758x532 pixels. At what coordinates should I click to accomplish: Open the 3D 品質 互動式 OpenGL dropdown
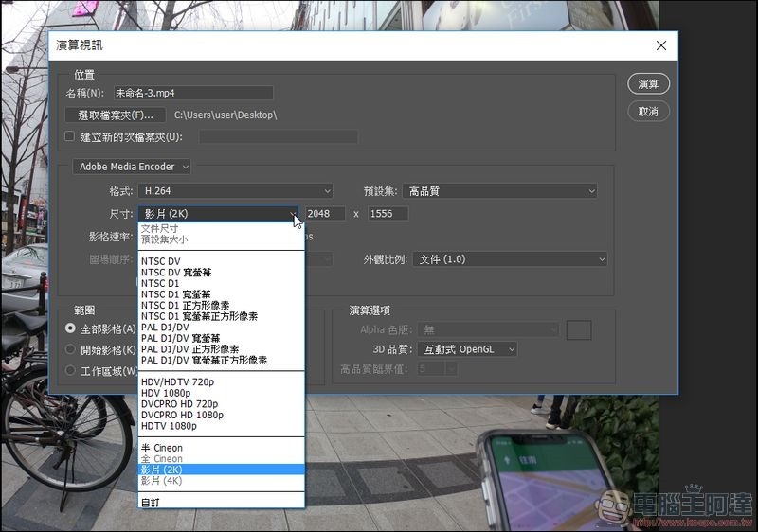[467, 349]
